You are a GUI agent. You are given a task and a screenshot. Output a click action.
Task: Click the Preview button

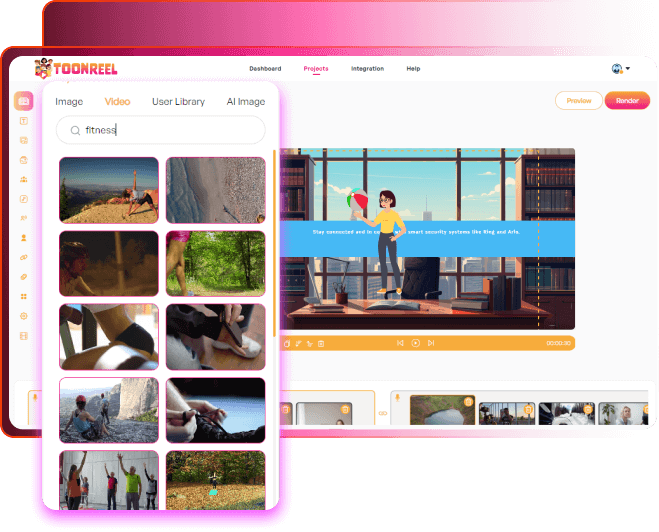tap(578, 101)
